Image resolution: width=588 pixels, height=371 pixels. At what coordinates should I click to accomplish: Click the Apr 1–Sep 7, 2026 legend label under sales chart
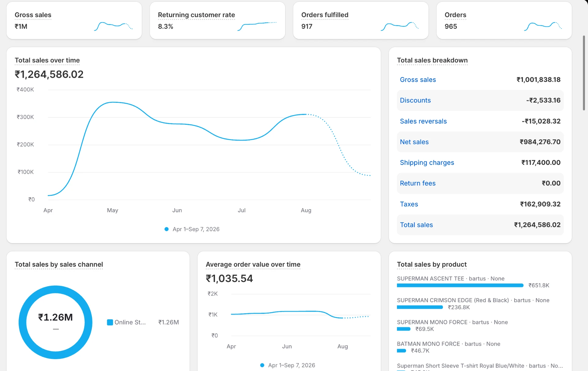[196, 229]
